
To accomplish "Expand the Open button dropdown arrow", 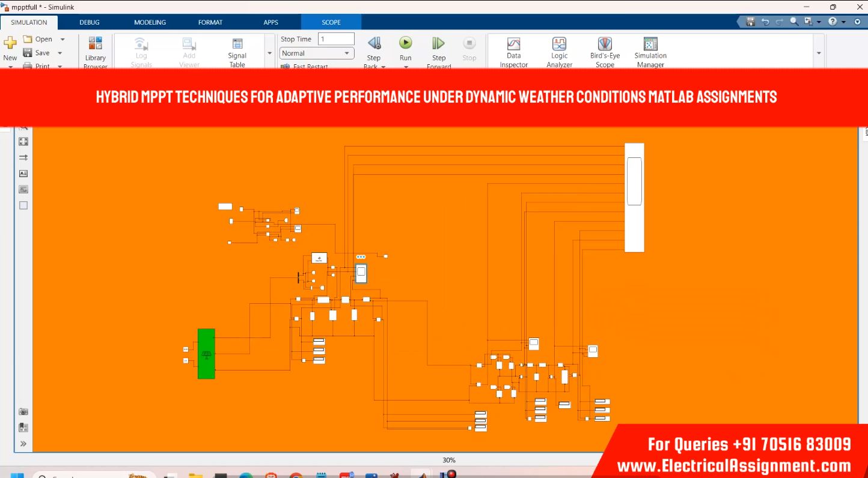I will click(x=63, y=40).
